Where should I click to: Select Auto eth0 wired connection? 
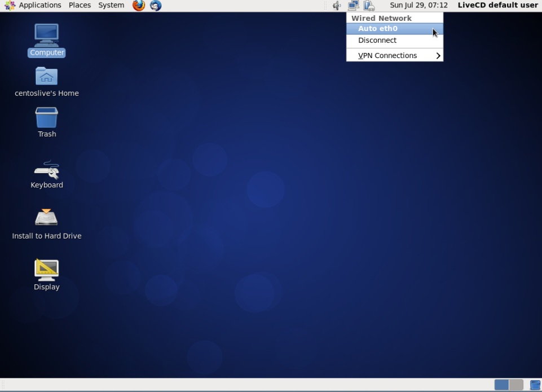tap(395, 29)
